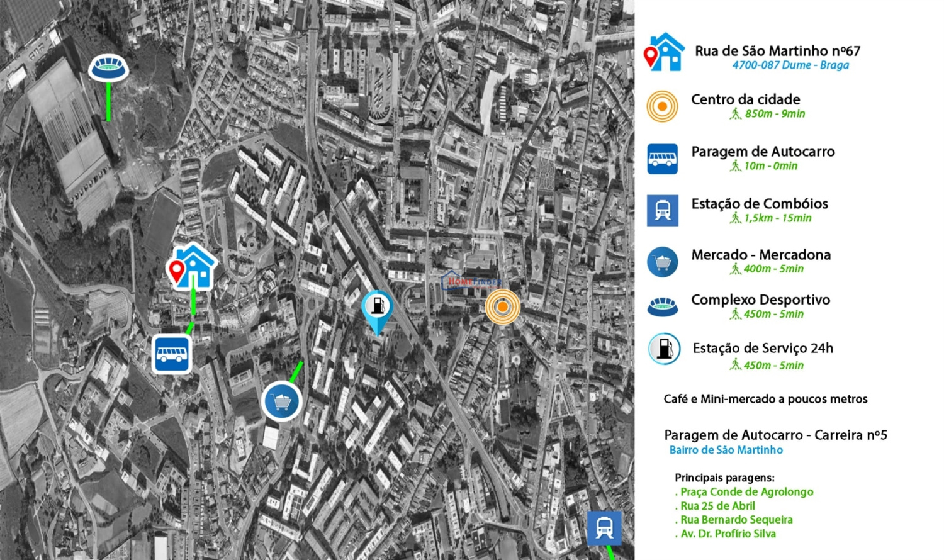The width and height of the screenshot is (944, 560).
Task: Select the orange target icon beside Centro da cidade
Action: tap(662, 106)
